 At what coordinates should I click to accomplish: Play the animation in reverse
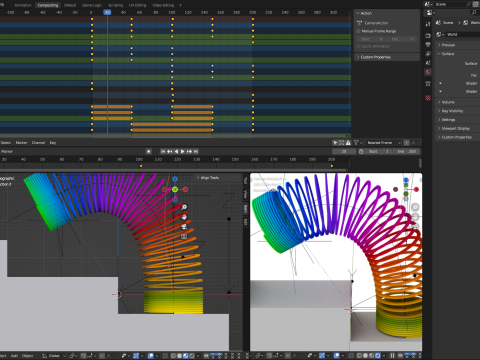pos(176,151)
